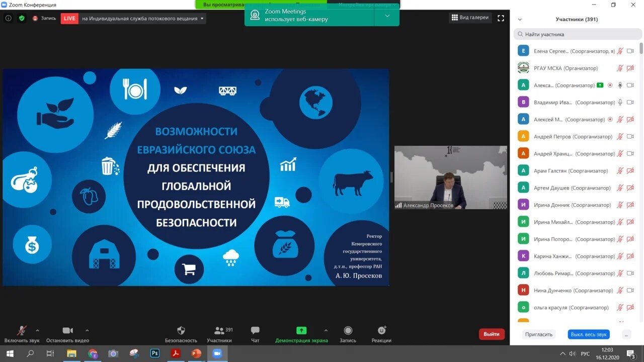This screenshot has width=644, height=362.
Task: Open Участники (Participants) toolbar icon
Action: pos(219,331)
